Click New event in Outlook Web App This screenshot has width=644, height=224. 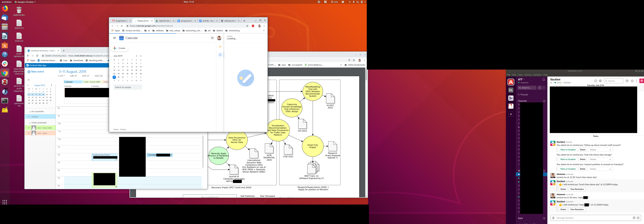[x=36, y=72]
